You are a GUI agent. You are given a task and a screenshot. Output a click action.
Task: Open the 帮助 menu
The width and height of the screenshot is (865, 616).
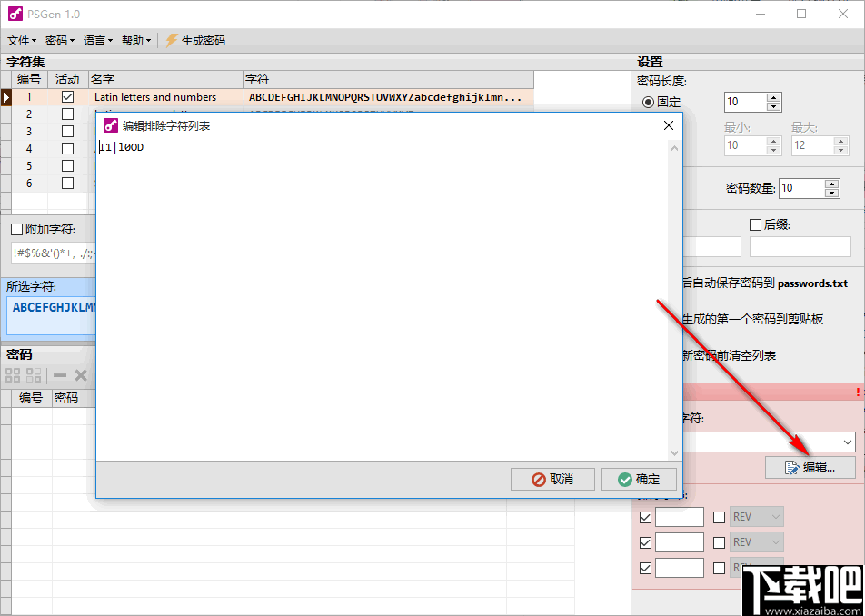[136, 40]
